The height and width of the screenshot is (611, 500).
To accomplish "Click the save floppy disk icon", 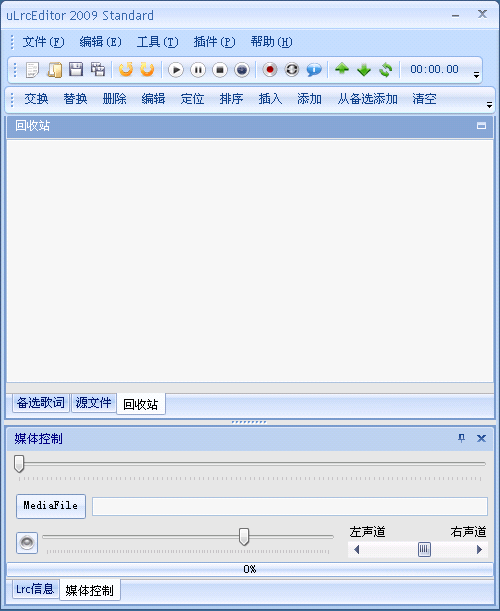I will tap(76, 70).
